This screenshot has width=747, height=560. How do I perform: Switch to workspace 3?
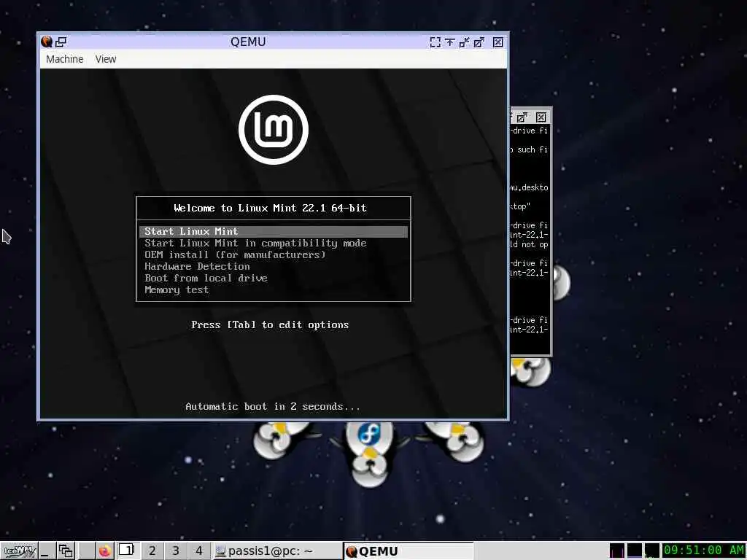coord(175,551)
